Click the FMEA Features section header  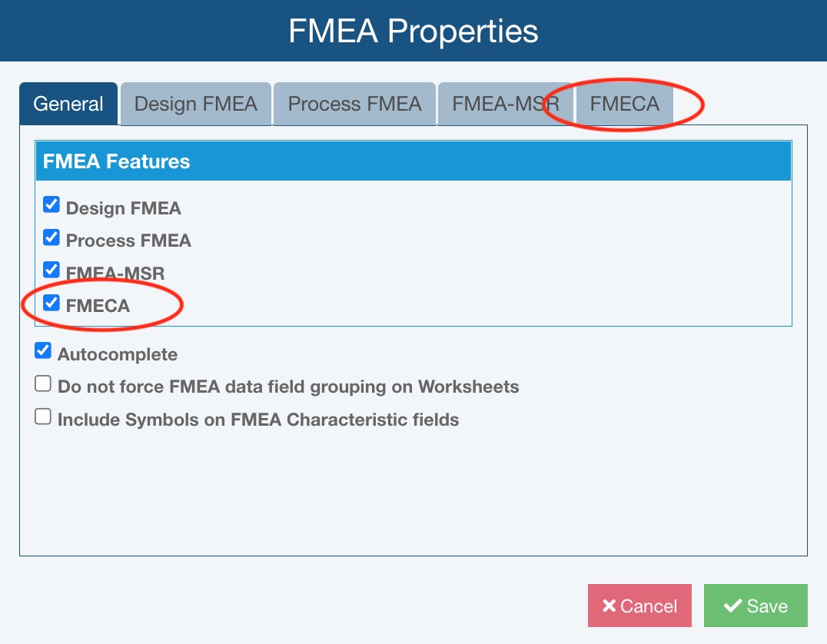[413, 161]
